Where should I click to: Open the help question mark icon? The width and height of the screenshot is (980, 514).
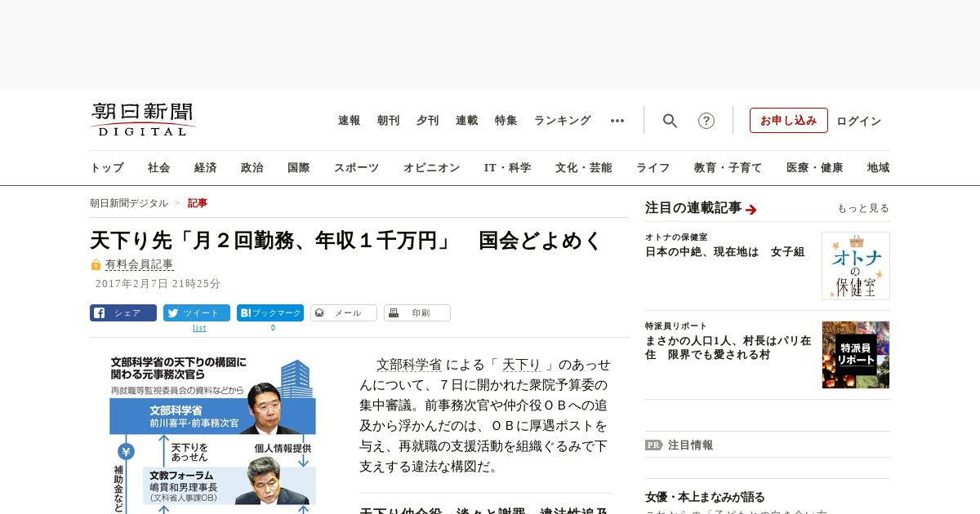[x=706, y=121]
